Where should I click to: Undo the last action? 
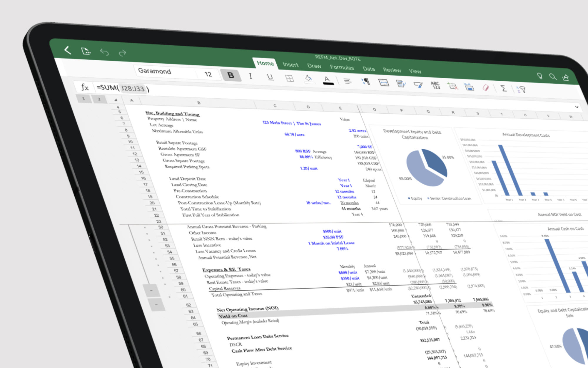tap(104, 52)
